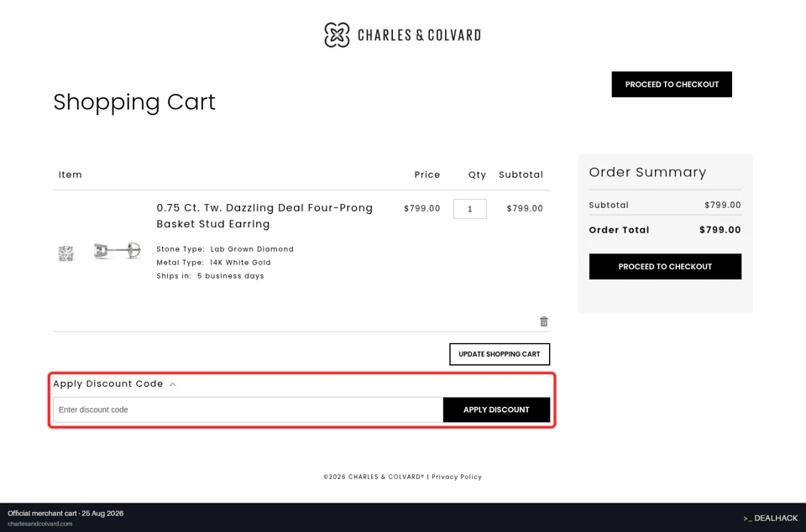806x532 pixels.
Task: Focus the Enter discount code field
Action: [248, 409]
